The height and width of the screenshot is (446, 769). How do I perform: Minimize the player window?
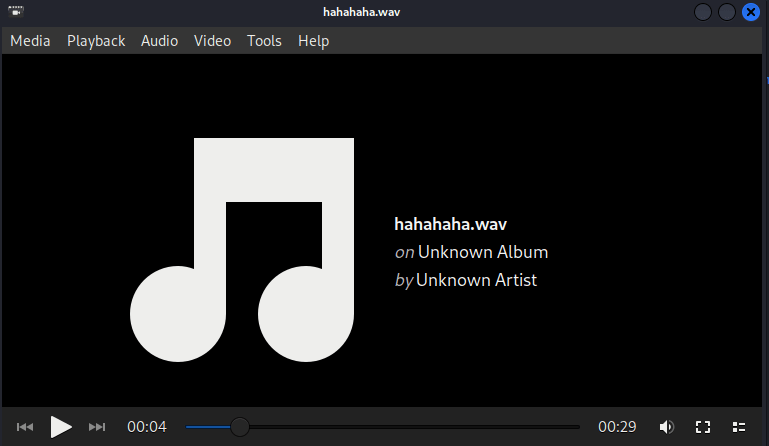coord(703,12)
